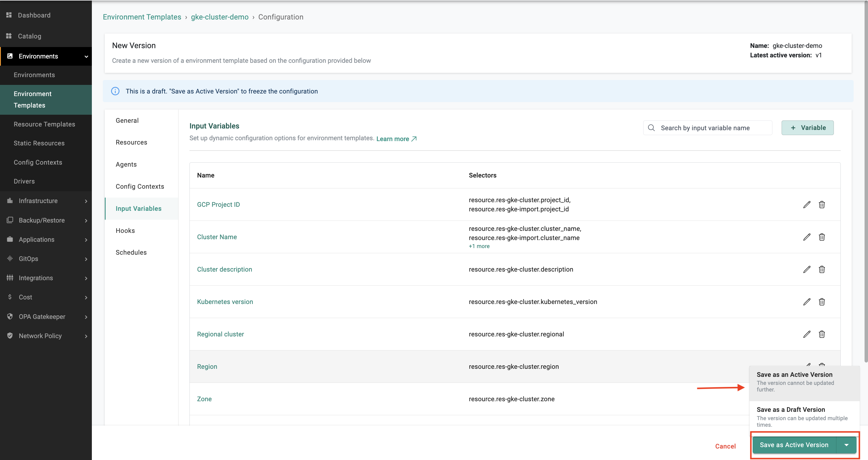868x460 pixels.
Task: Edit the Cluster description variable
Action: [x=807, y=269]
